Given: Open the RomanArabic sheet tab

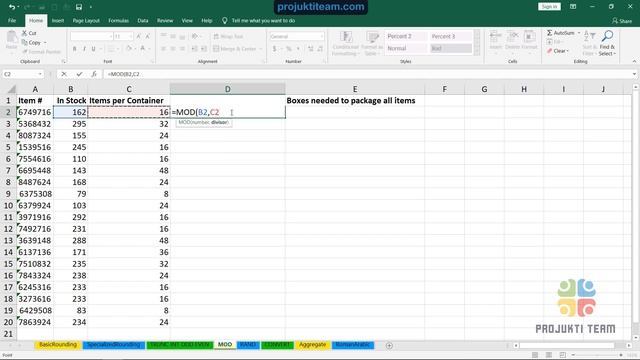Looking at the screenshot, I should (x=353, y=345).
